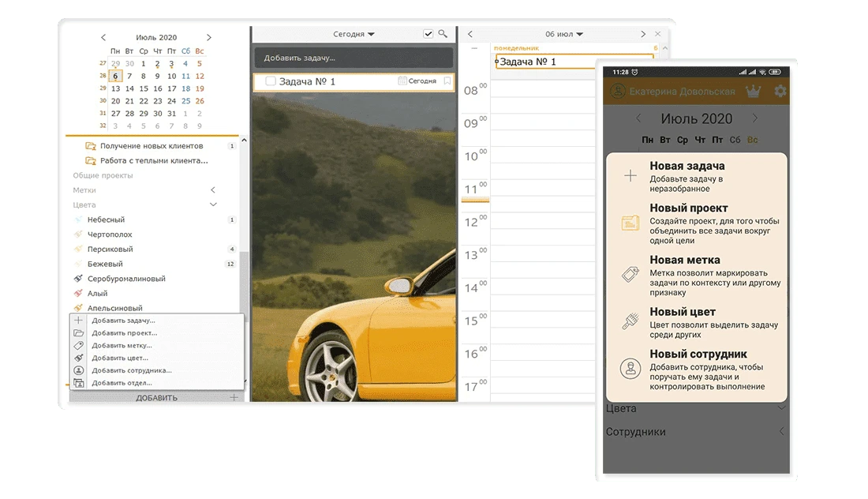Click the search magnifier icon in task panel

click(x=443, y=34)
